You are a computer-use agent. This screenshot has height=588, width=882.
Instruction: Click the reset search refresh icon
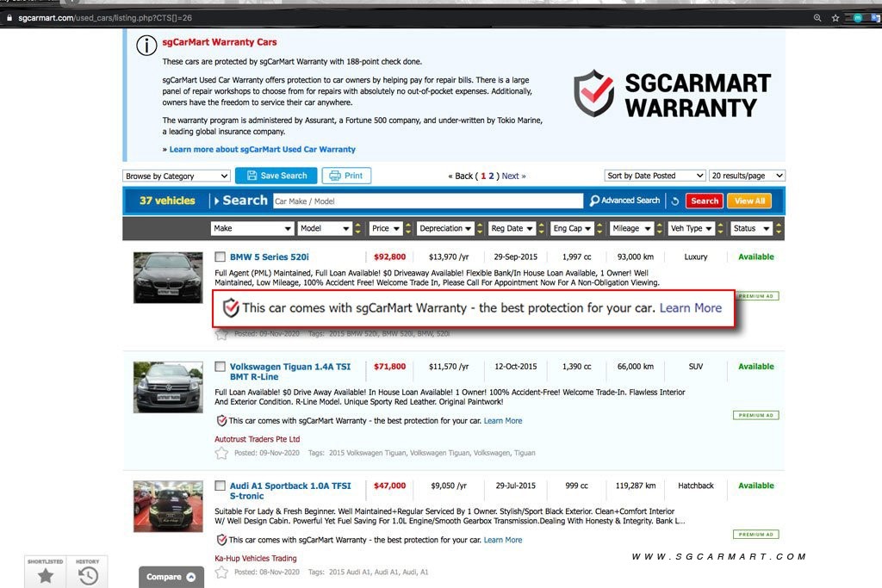point(675,201)
